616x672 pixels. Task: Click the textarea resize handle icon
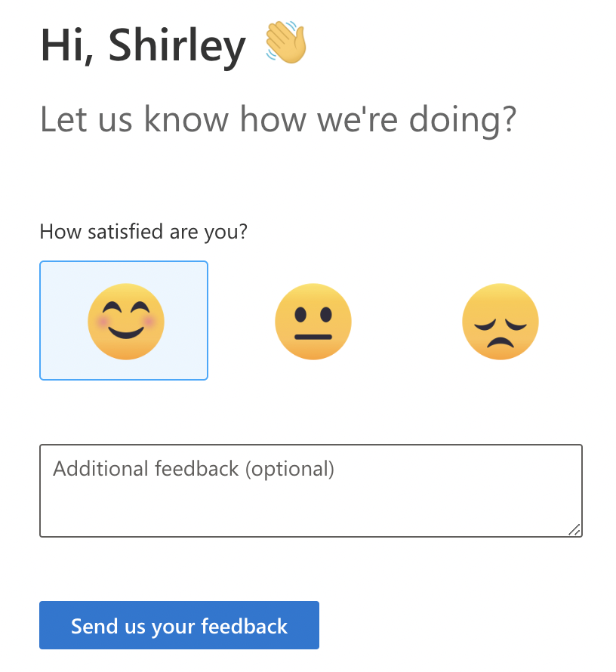pyautogui.click(x=574, y=529)
